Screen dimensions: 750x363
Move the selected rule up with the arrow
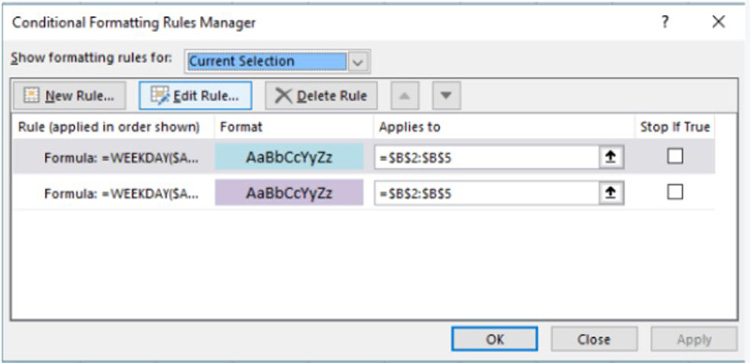click(405, 96)
